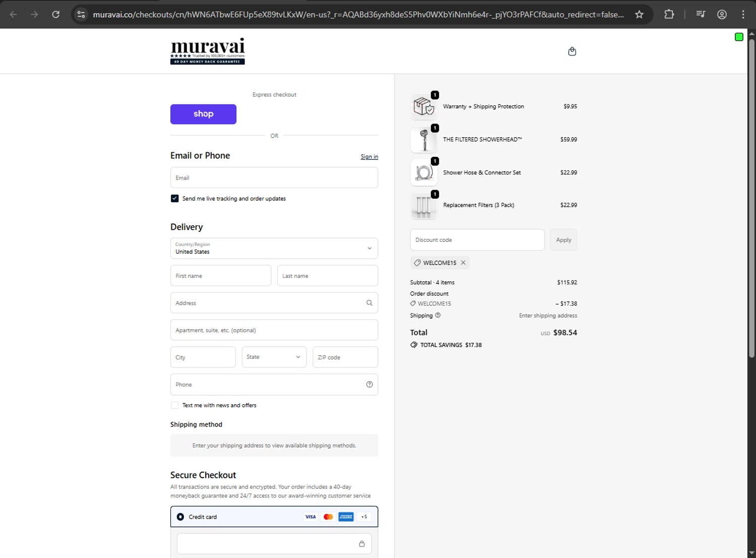The height and width of the screenshot is (558, 756).
Task: Open the State dropdown
Action: (274, 357)
